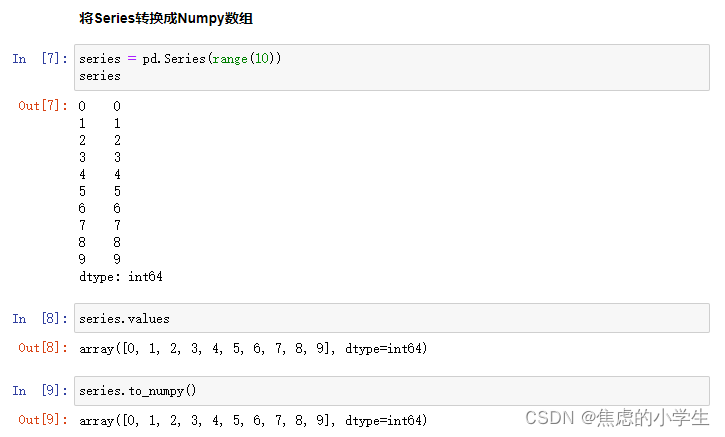The width and height of the screenshot is (725, 437).
Task: Click the 'dtype: int64' output line
Action: (x=120, y=276)
